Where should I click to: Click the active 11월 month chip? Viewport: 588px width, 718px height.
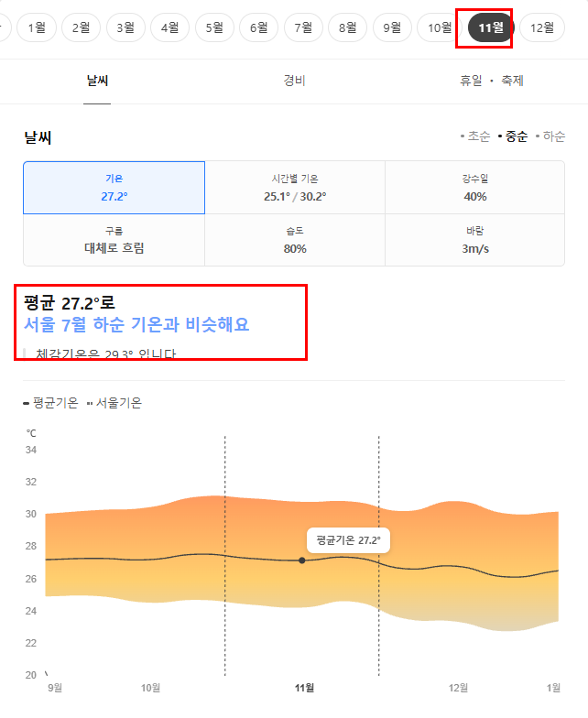pos(491,27)
